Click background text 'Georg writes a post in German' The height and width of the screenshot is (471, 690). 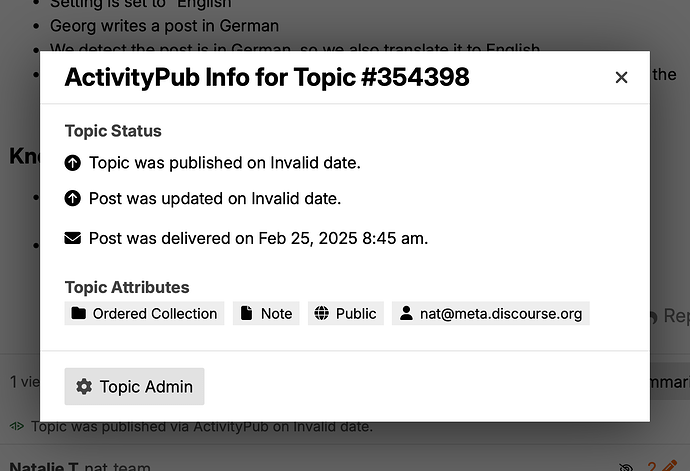point(164,26)
